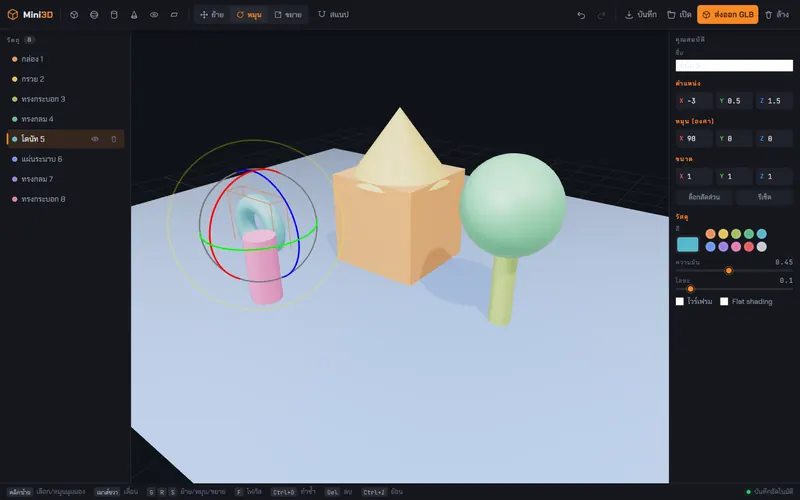Pick the mint green preset color swatch
This screenshot has width=800, height=500.
(748, 234)
